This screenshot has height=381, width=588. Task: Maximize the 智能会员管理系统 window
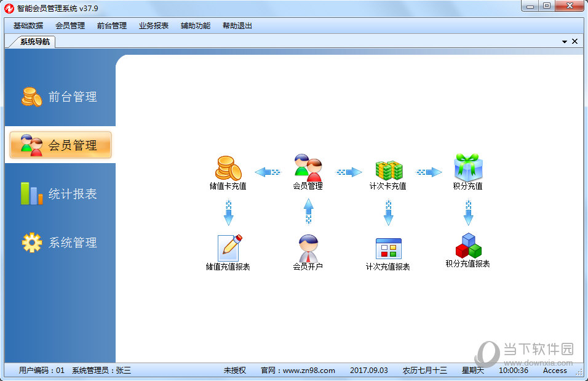tap(547, 6)
